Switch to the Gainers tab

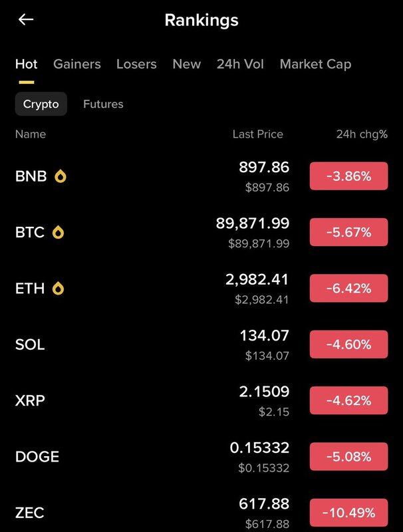tap(77, 64)
